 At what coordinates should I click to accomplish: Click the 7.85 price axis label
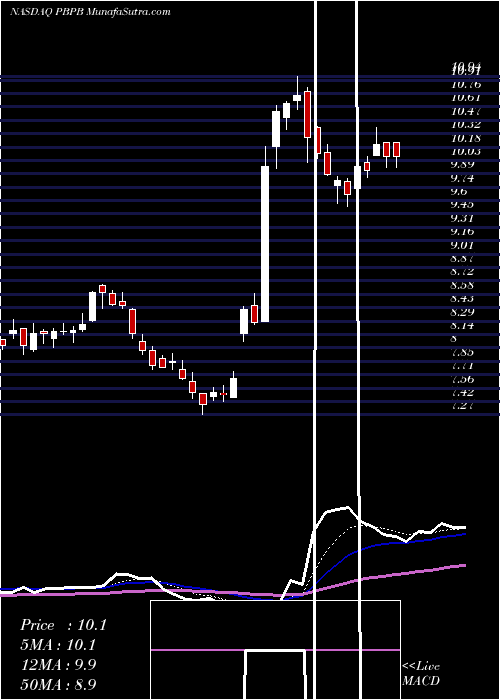(462, 352)
